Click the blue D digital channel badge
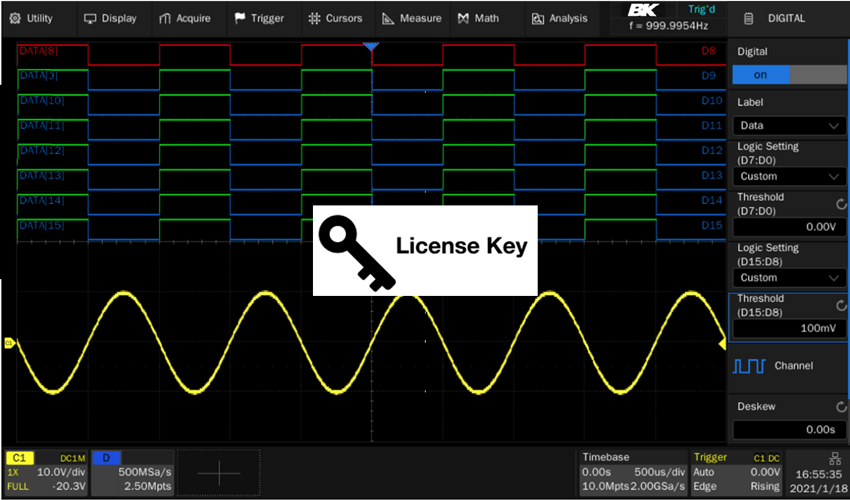The width and height of the screenshot is (850, 500). pos(106,457)
